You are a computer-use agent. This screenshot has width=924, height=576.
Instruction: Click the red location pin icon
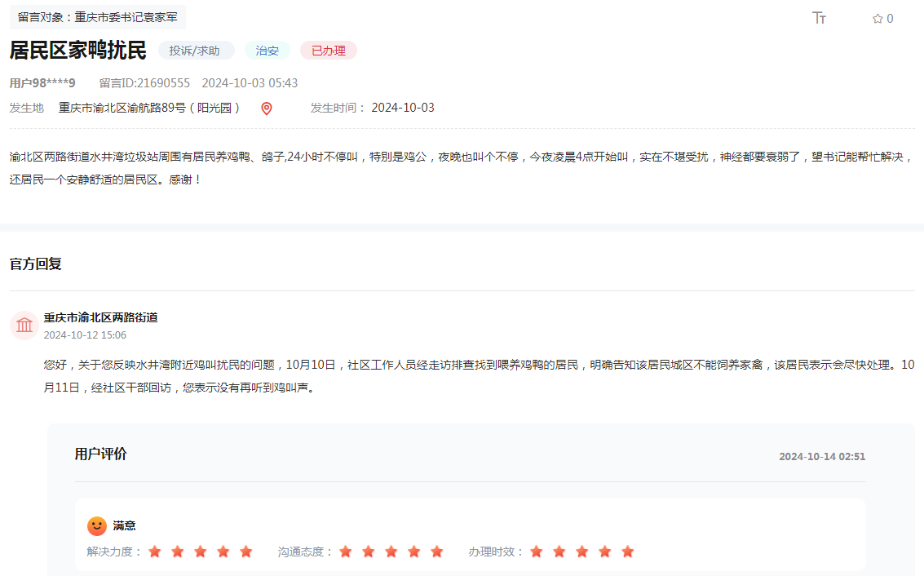point(266,107)
